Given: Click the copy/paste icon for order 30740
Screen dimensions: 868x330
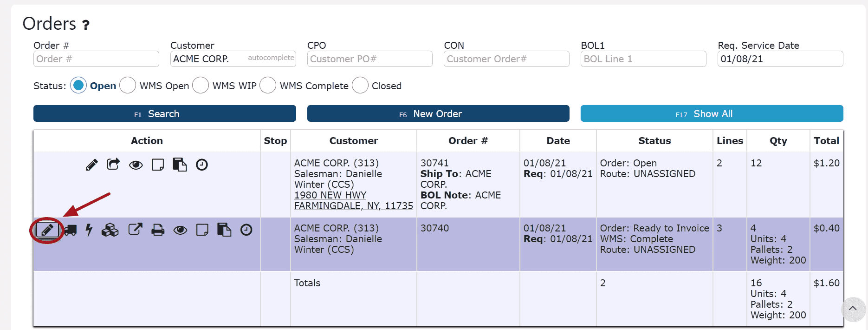Looking at the screenshot, I should tap(224, 230).
